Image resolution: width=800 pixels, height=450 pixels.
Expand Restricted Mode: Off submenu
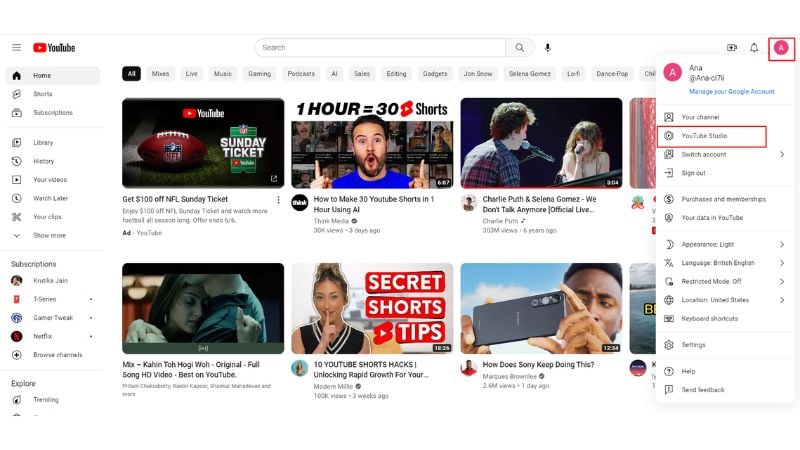click(x=725, y=281)
